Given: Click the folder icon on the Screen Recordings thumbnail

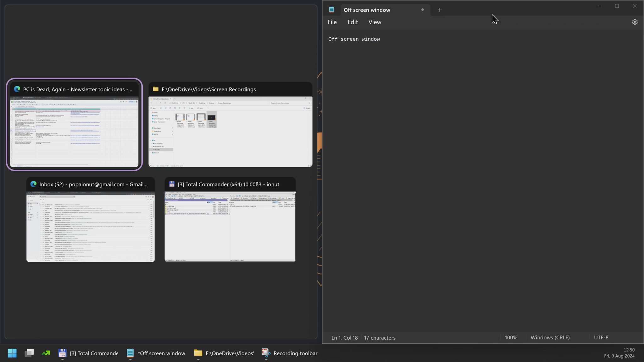Looking at the screenshot, I should point(155,89).
